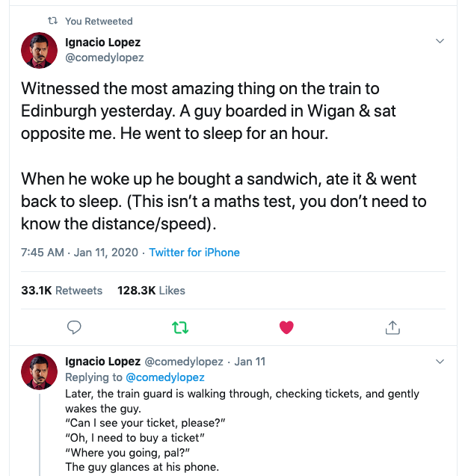View the 128.3K Likes list
468x476 pixels.
pos(151,290)
